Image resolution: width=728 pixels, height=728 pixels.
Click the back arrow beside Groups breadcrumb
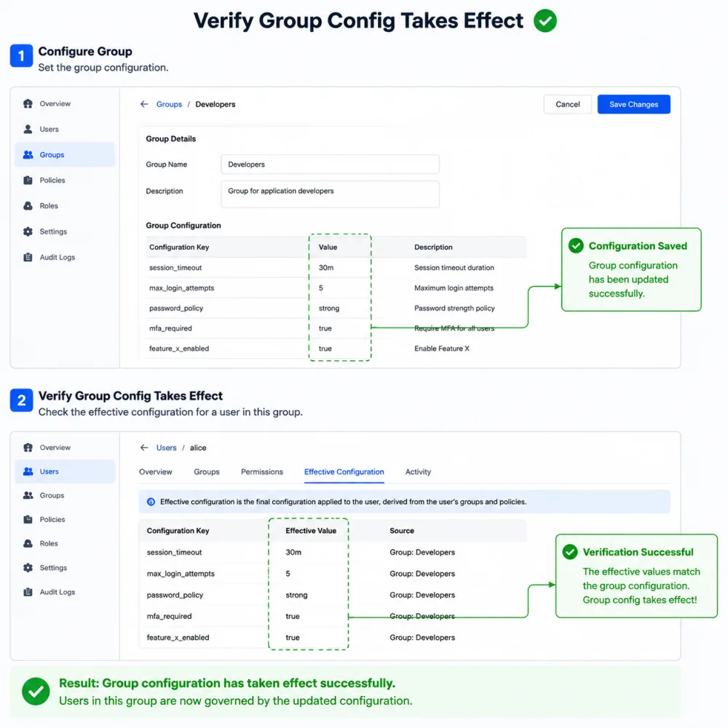point(144,104)
